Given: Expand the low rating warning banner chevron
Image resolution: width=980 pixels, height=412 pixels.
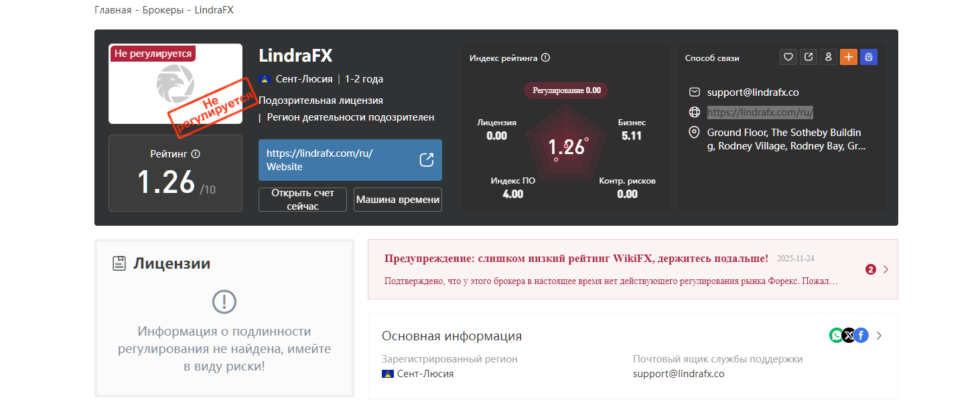Looking at the screenshot, I should [x=885, y=269].
